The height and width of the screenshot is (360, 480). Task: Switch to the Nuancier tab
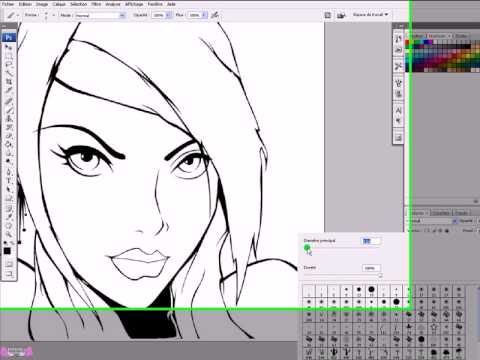pyautogui.click(x=438, y=36)
